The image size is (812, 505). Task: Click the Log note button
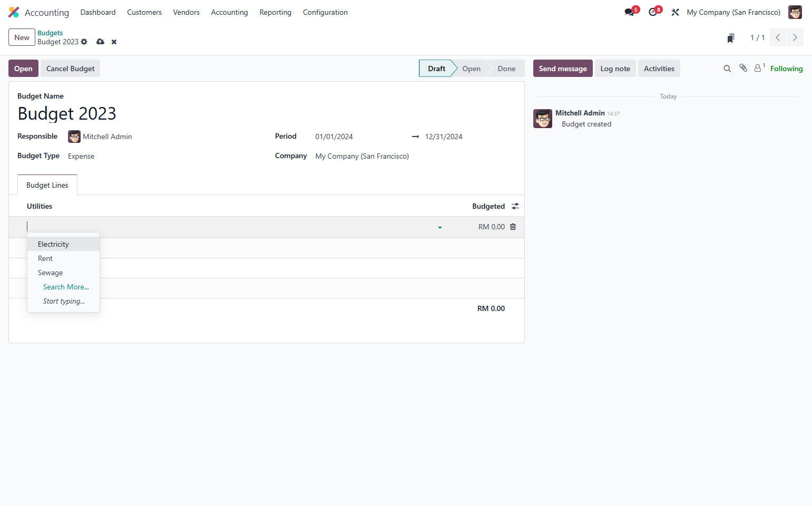coord(615,69)
